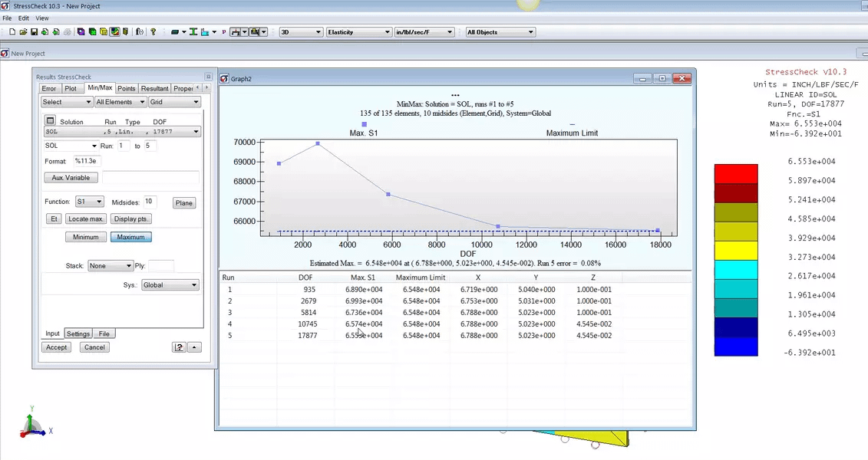Viewport: 868px width, 460px height.
Task: Click the Max. S1 value for Run 5
Action: point(364,335)
